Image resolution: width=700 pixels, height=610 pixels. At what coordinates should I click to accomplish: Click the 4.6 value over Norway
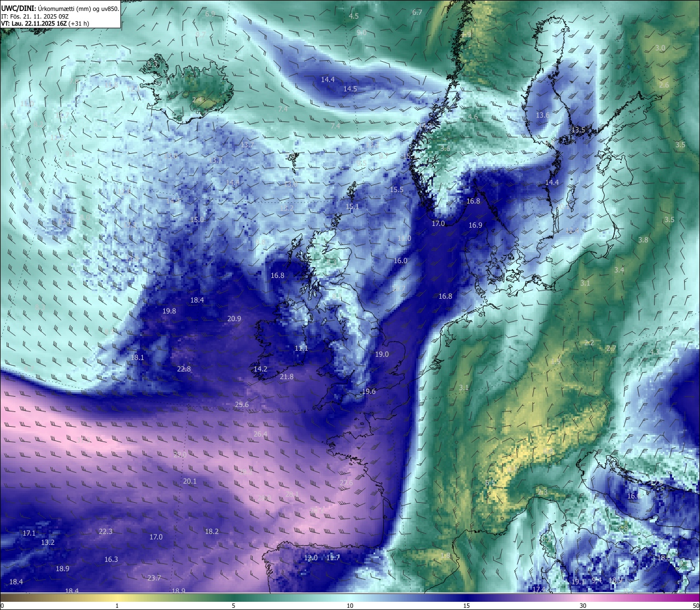(473, 117)
